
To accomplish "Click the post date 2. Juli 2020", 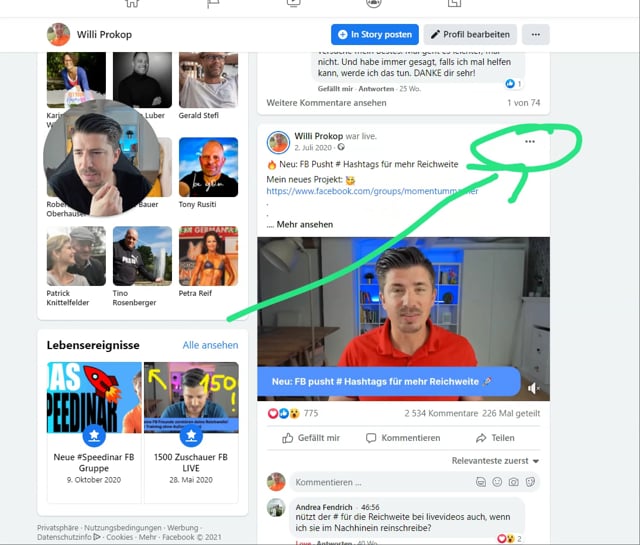I will tap(313, 147).
